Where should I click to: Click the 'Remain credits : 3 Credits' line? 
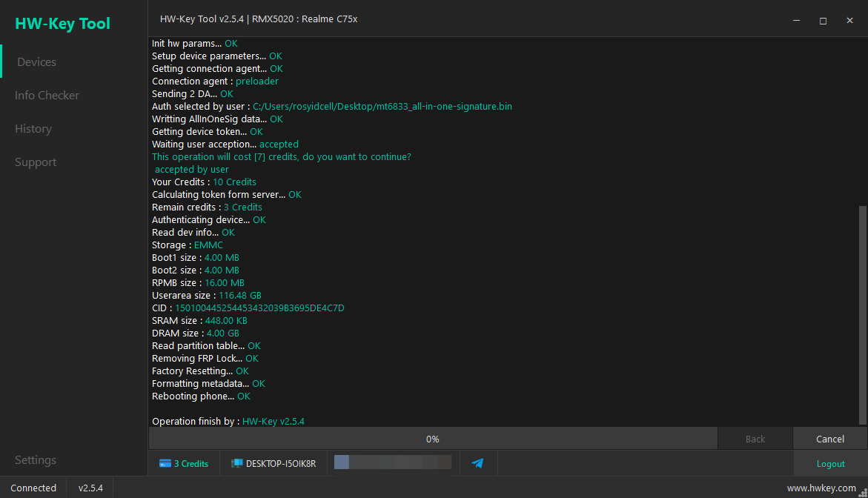point(207,207)
